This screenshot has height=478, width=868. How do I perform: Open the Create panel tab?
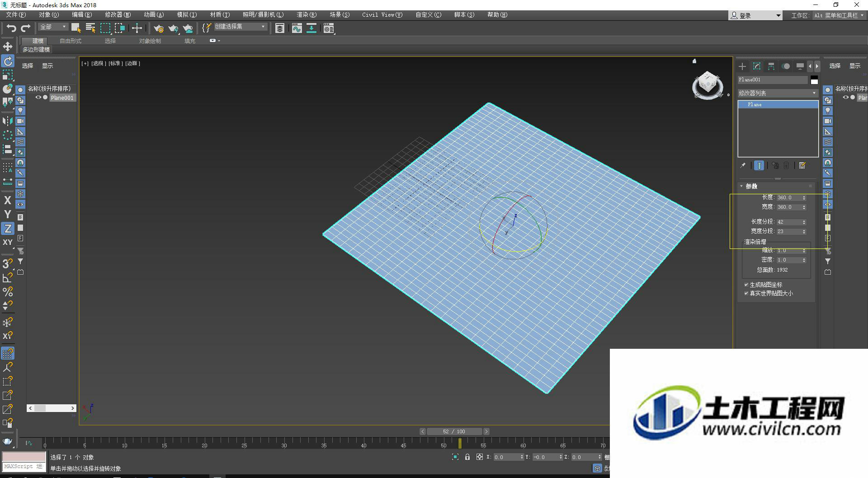coord(742,66)
